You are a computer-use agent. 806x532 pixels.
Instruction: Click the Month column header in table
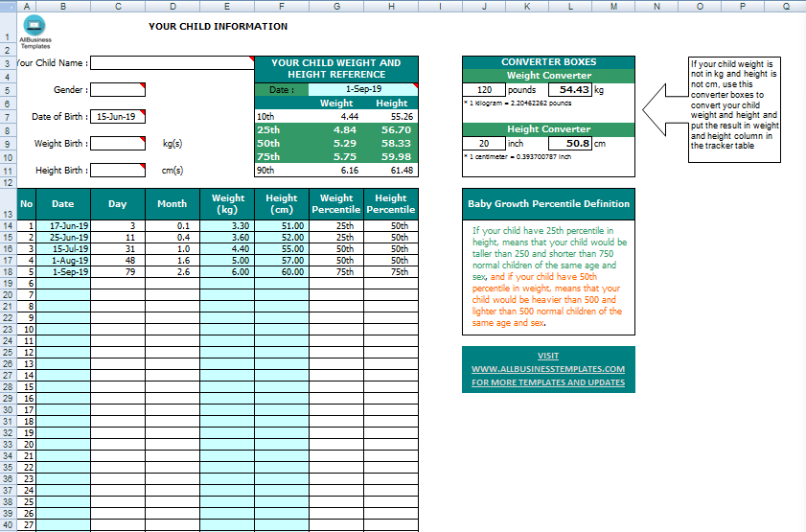click(173, 204)
